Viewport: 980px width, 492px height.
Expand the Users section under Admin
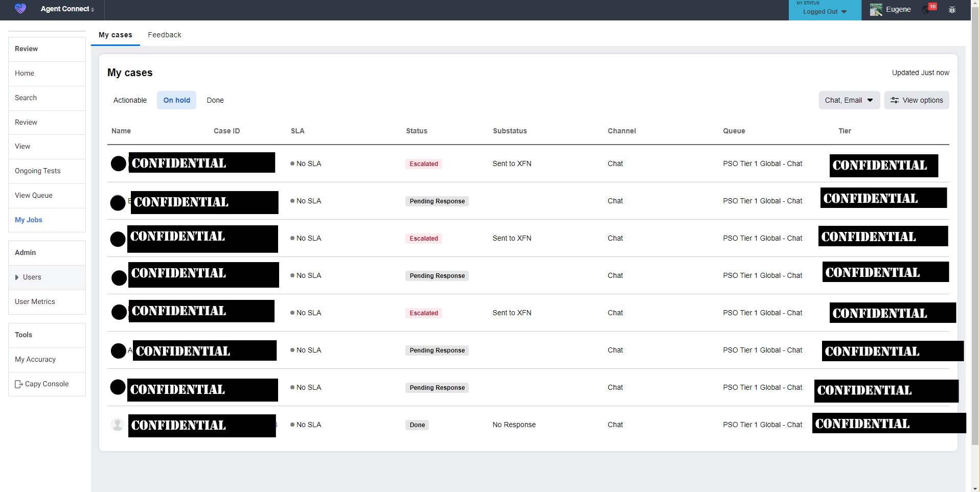pyautogui.click(x=47, y=277)
